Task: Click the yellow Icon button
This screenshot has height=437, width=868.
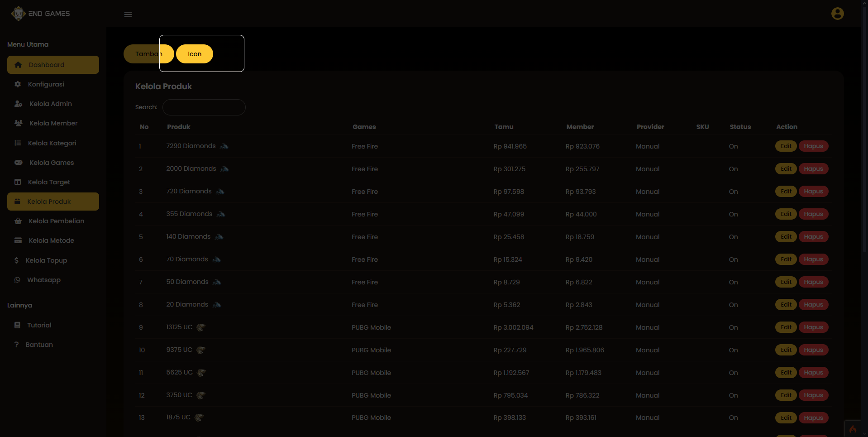Action: (x=195, y=54)
